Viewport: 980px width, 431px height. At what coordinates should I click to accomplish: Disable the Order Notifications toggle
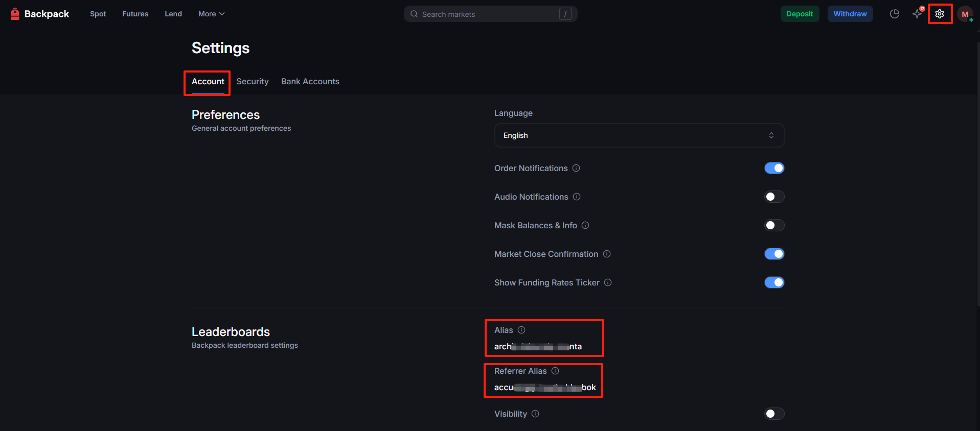click(x=774, y=168)
